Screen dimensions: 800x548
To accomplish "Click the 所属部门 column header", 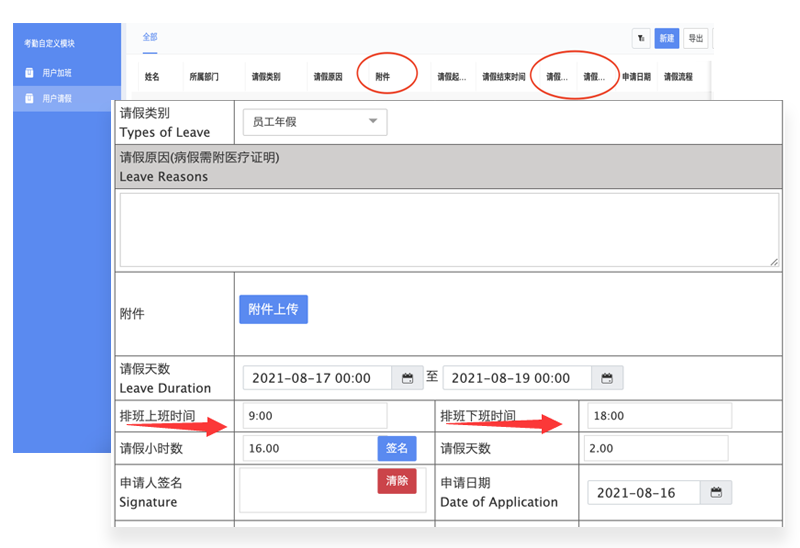I will click(204, 77).
